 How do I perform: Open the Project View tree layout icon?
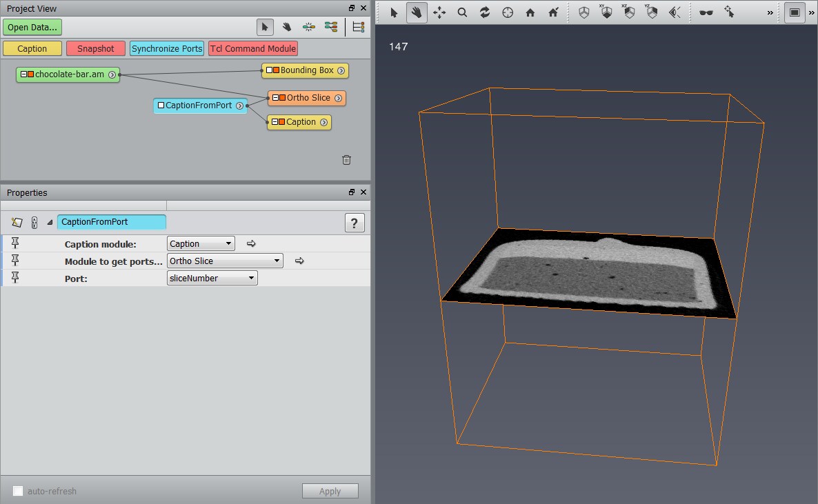click(x=358, y=26)
